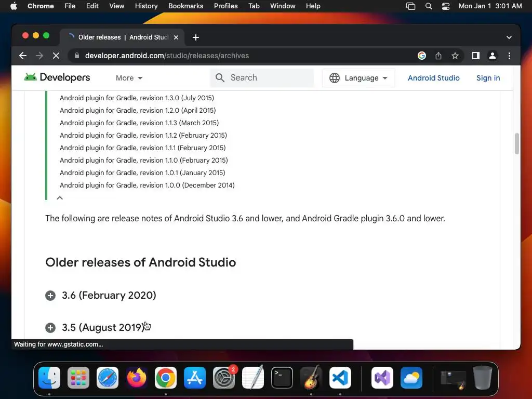Open Chrome three-dot menu
The height and width of the screenshot is (399, 532).
(509, 56)
